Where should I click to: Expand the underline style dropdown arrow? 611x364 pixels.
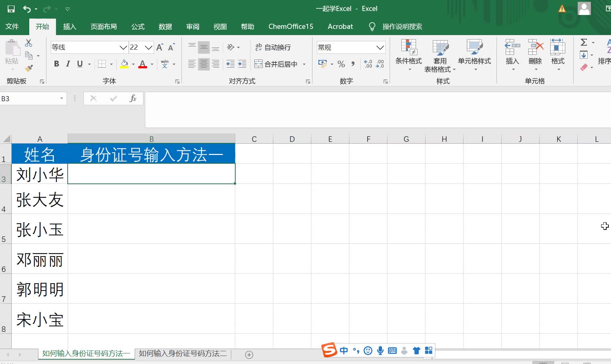(x=89, y=64)
